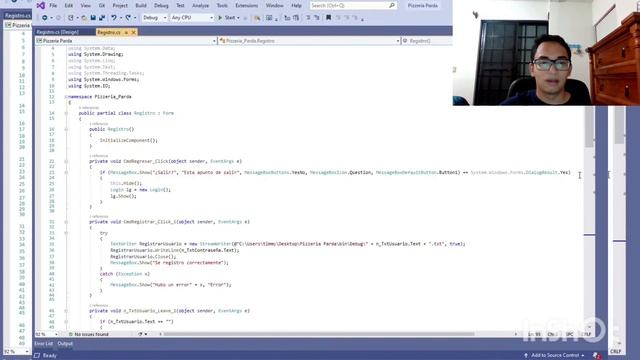The width and height of the screenshot is (640, 360).
Task: Click the editor horizontal scrollbar
Action: pos(318,334)
